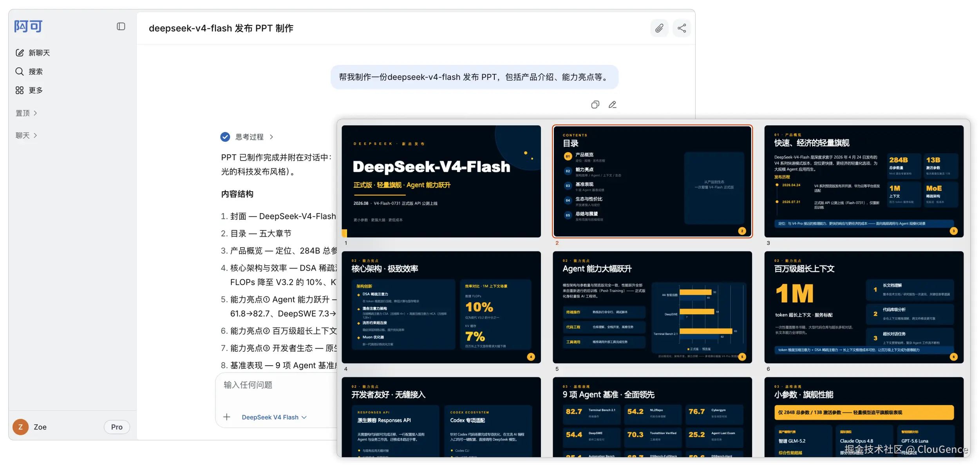Image resolution: width=980 pixels, height=467 pixels.
Task: Collapse the sidebar panel
Action: (x=121, y=26)
